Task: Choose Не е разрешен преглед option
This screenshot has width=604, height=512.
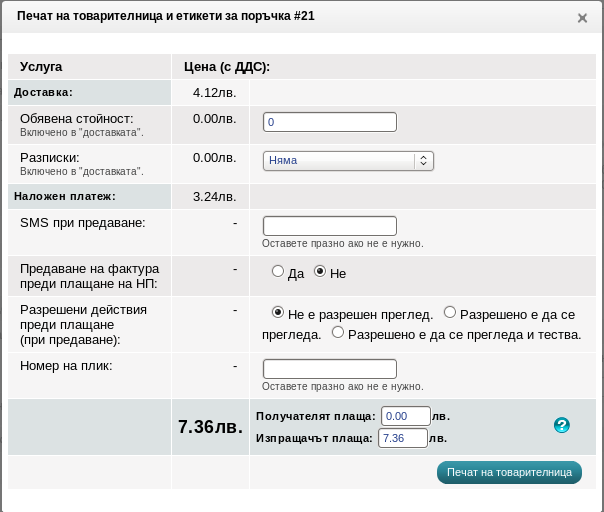Action: [278, 313]
